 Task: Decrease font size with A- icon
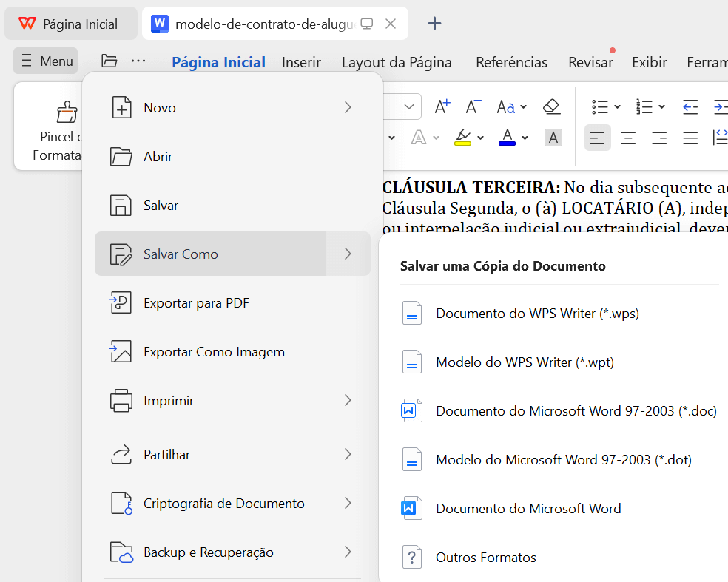point(473,106)
